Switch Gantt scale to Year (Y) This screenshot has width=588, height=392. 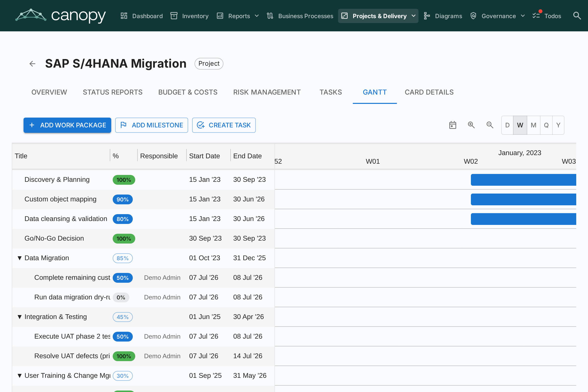(x=558, y=125)
